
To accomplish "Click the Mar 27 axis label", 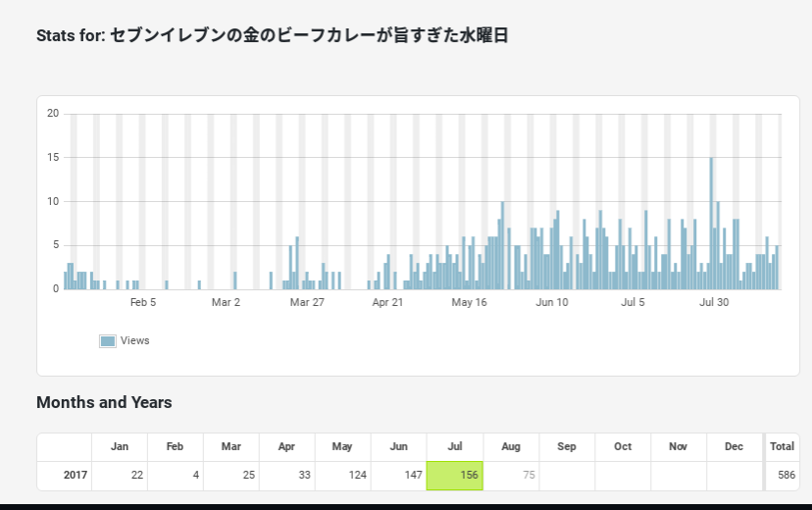I will click(x=307, y=302).
